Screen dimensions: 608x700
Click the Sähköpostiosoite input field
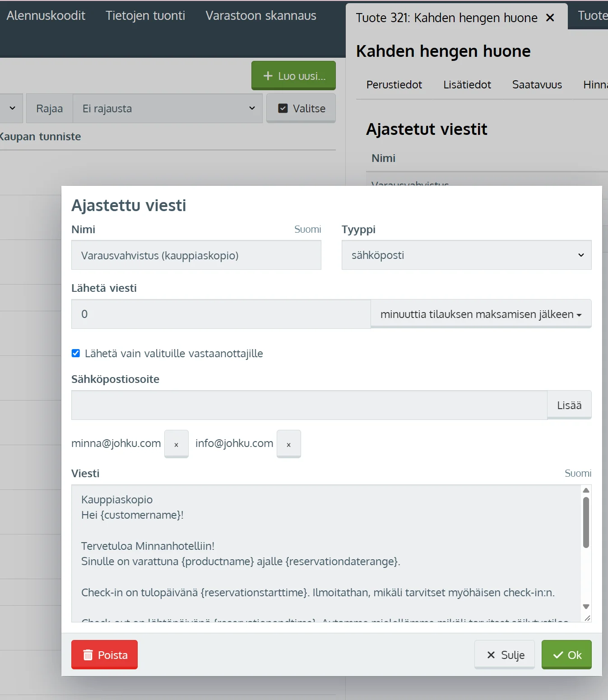309,405
